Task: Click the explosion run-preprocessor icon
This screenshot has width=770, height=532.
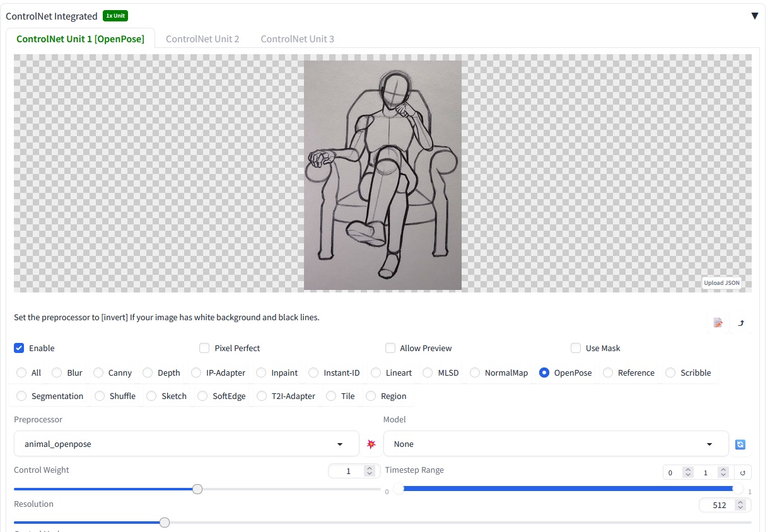Action: coord(371,444)
